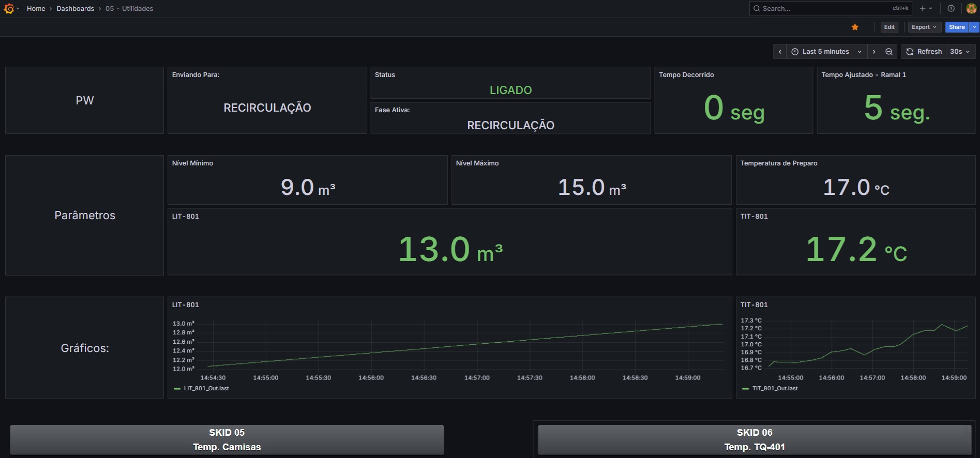Unstar this dashboard using the star icon
The width and height of the screenshot is (980, 458).
(855, 27)
